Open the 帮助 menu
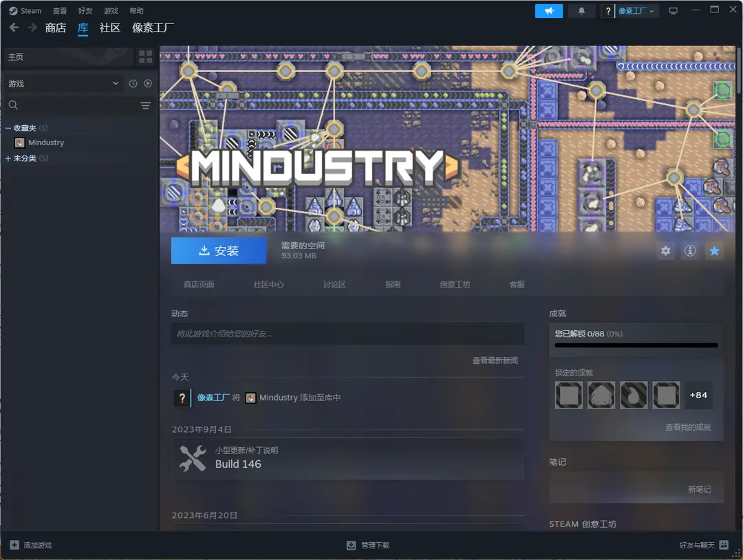The width and height of the screenshot is (743, 560). point(136,10)
